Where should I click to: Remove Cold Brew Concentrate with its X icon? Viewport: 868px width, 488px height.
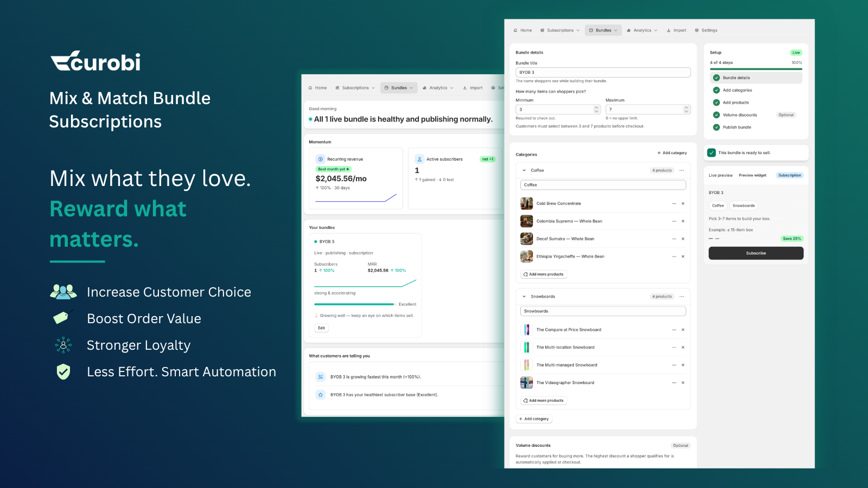pos(683,204)
